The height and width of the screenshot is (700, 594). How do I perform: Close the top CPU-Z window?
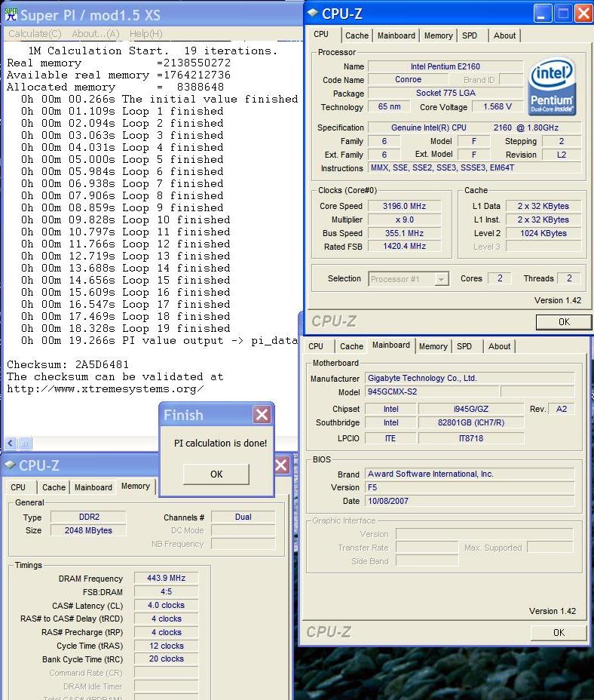[x=583, y=14]
